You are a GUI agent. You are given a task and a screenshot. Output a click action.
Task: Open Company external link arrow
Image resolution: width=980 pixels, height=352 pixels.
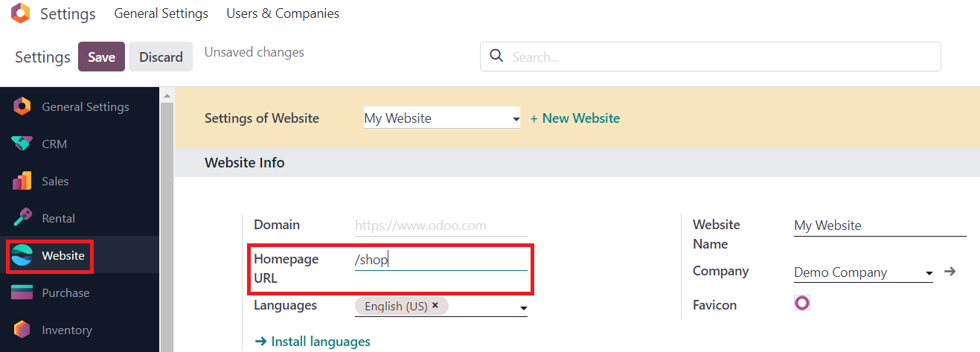949,272
